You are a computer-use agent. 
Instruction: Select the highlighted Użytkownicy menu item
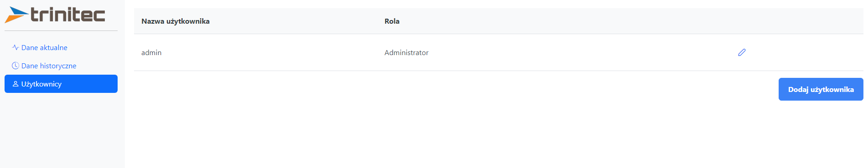coord(61,84)
